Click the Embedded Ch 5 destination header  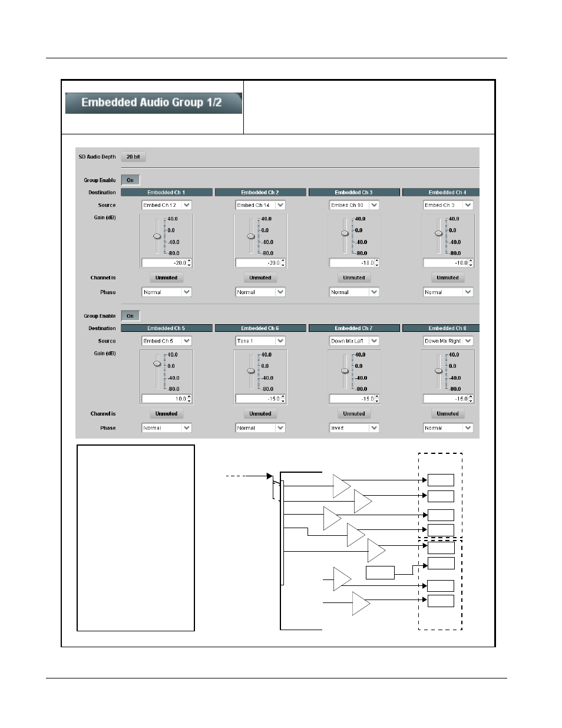(166, 328)
